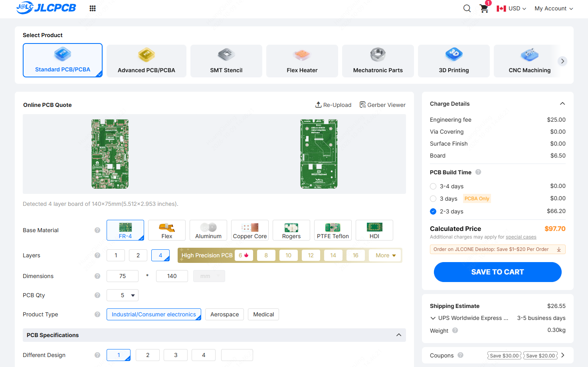Image resolution: width=588 pixels, height=367 pixels.
Task: Click the search magnifier icon
Action: pyautogui.click(x=467, y=8)
